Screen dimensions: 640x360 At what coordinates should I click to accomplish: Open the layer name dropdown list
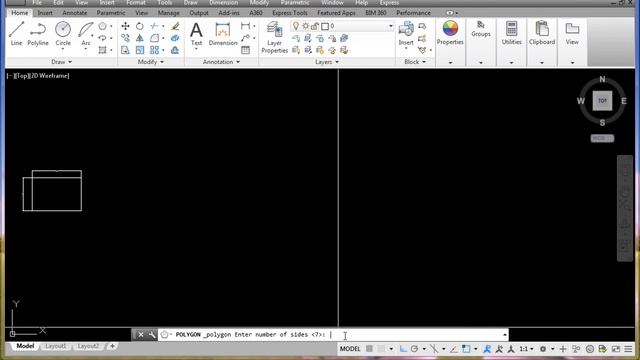click(391, 26)
